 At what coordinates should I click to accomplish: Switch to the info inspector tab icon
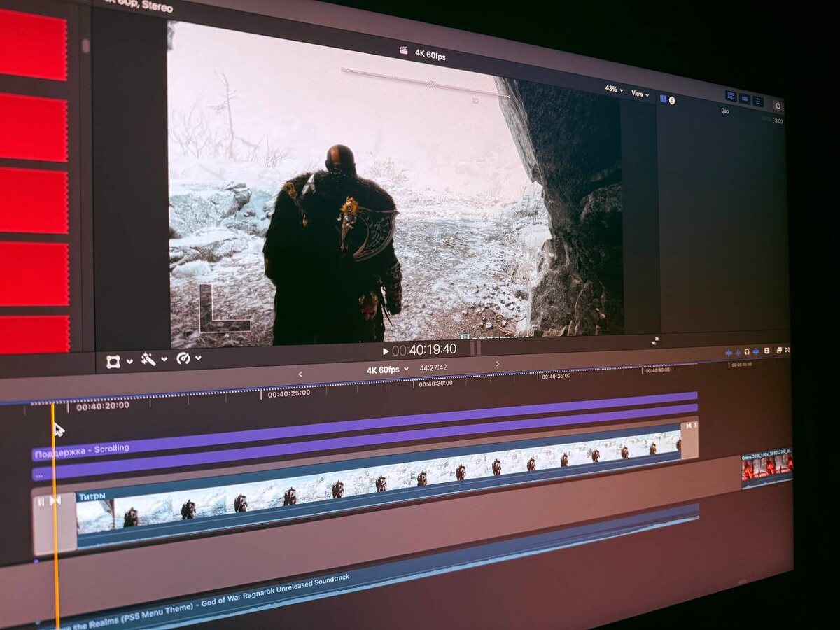672,101
